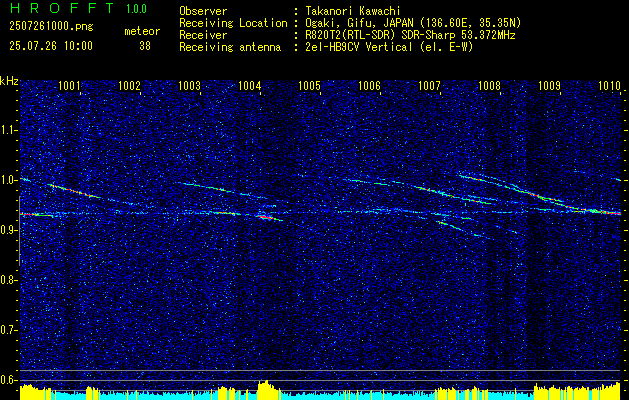
Task: Click the 'Receiving antenna' label
Action: (x=230, y=47)
